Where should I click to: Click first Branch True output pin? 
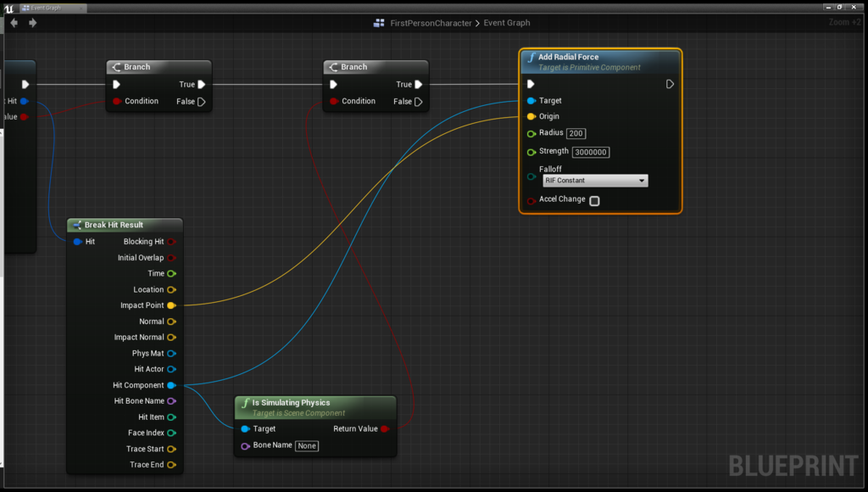click(x=202, y=84)
